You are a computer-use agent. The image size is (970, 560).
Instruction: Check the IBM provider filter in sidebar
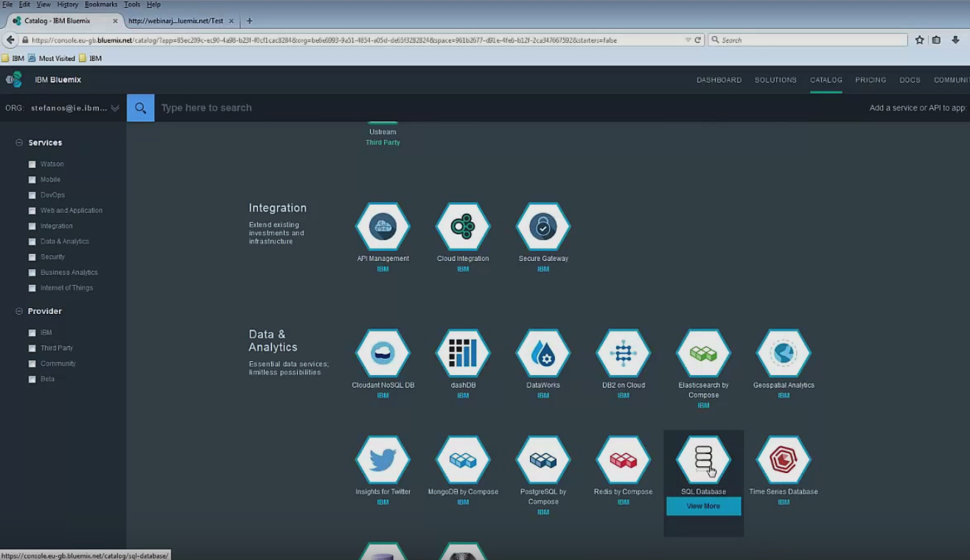[32, 333]
